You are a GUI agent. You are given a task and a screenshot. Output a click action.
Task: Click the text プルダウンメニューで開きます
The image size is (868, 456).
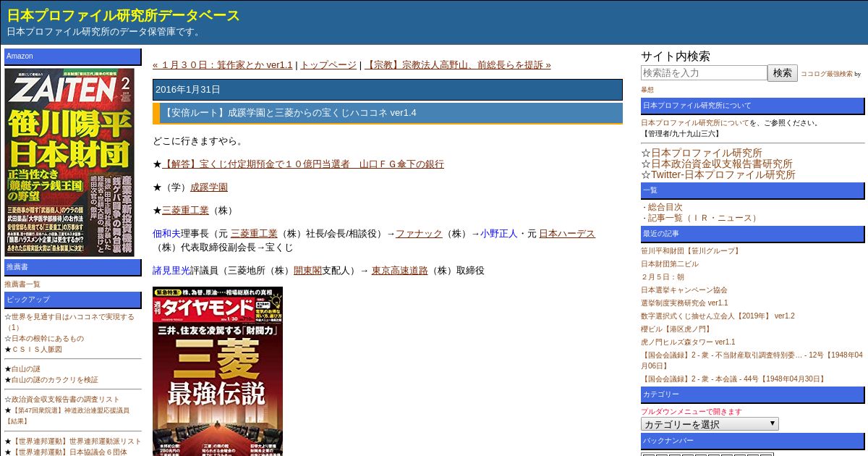[x=692, y=412]
